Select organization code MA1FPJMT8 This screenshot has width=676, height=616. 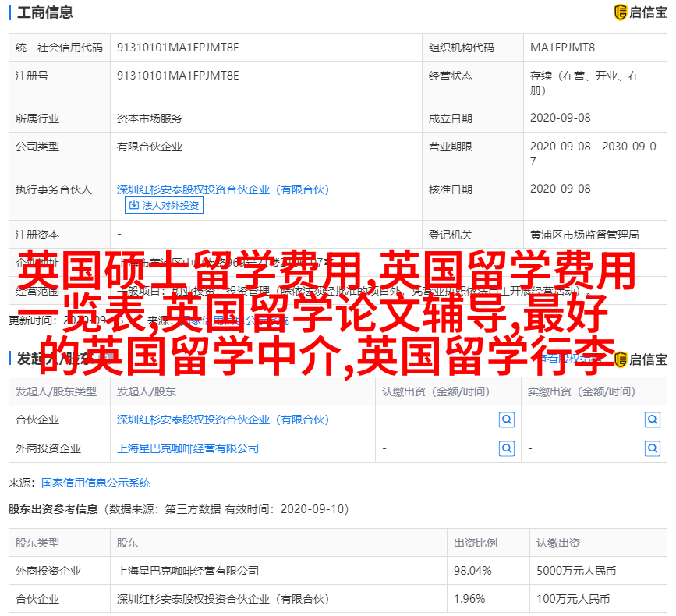click(x=562, y=48)
